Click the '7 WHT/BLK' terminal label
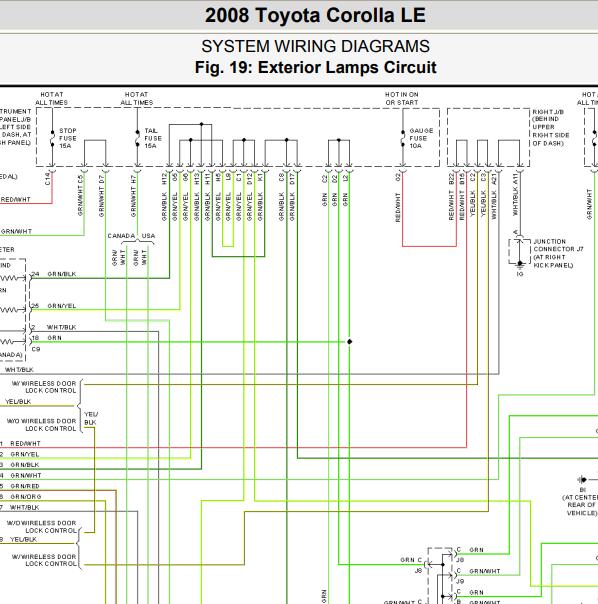The height and width of the screenshot is (604, 598). [x=20, y=508]
